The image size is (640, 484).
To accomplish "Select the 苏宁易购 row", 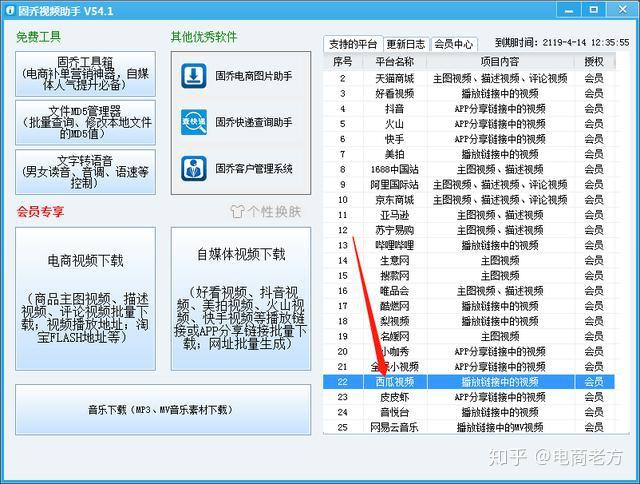I will (x=469, y=230).
